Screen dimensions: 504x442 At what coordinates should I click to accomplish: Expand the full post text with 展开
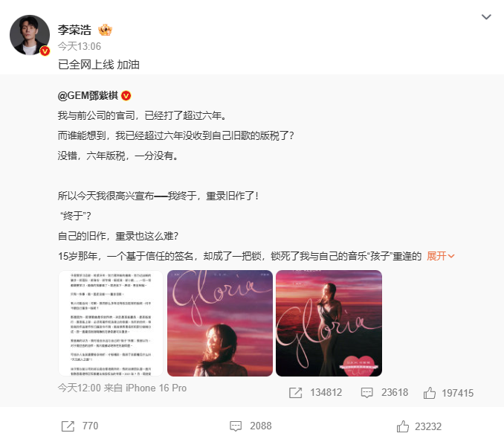[440, 256]
